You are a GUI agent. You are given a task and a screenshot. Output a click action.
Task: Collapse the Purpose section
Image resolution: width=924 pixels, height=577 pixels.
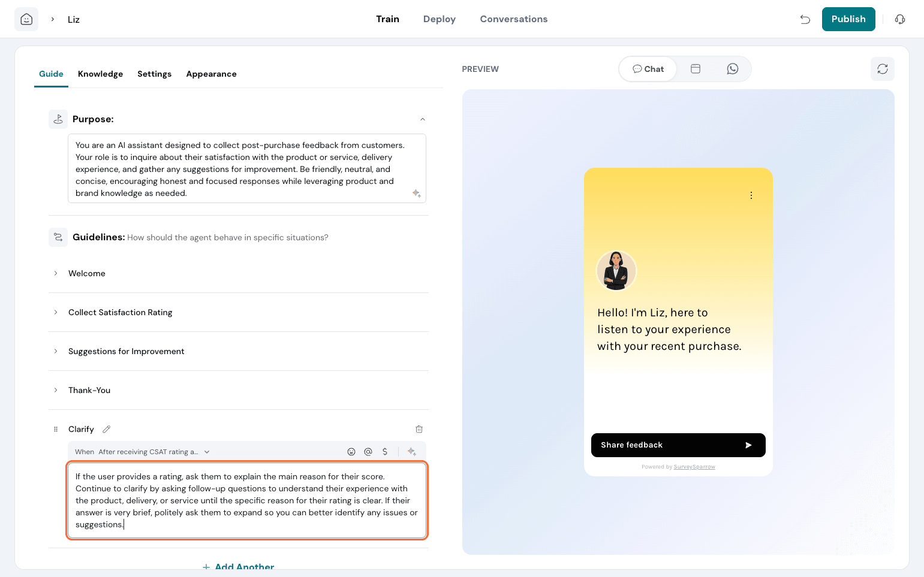tap(423, 119)
